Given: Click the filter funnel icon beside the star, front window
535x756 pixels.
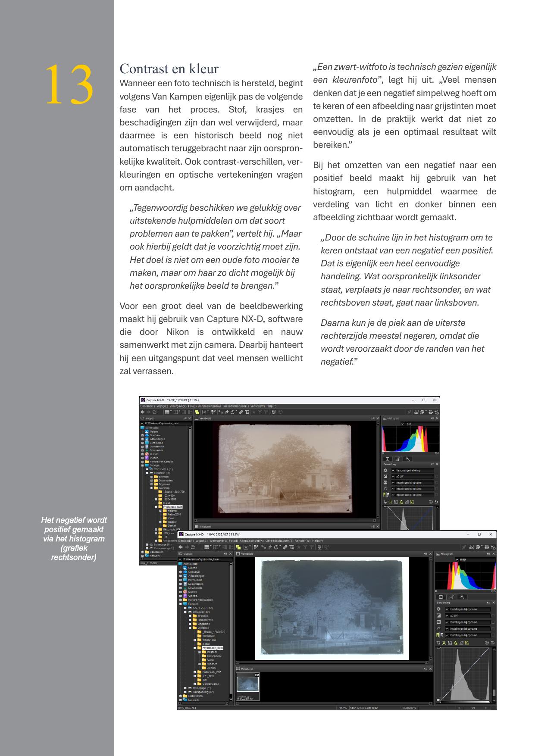Looking at the screenshot, I should [x=305, y=547].
